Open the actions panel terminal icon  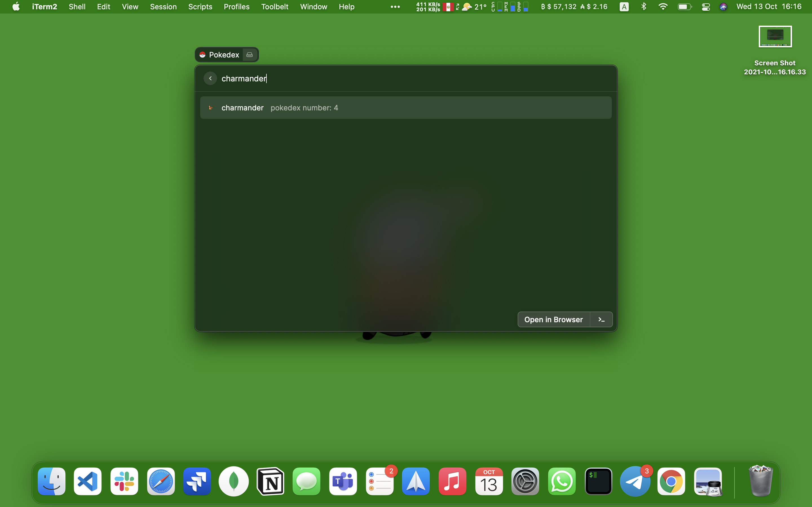click(x=601, y=320)
